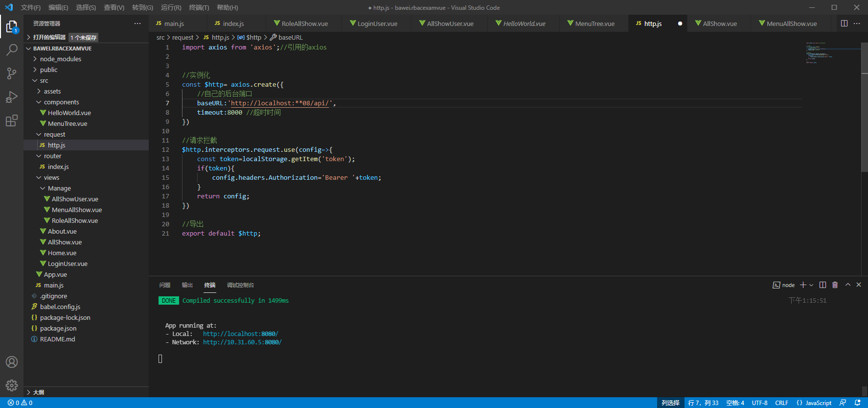The image size is (868, 408).
Task: Select the node terminal instance label
Action: coord(784,285)
